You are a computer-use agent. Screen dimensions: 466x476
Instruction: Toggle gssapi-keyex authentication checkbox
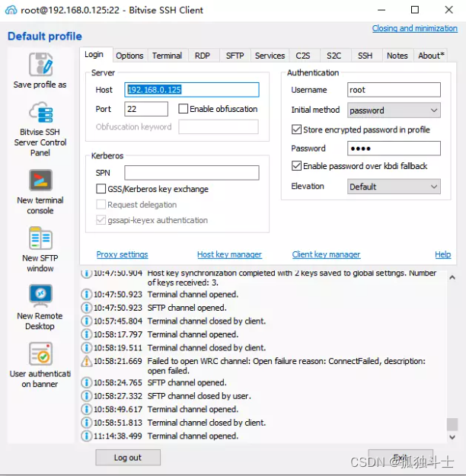[101, 220]
